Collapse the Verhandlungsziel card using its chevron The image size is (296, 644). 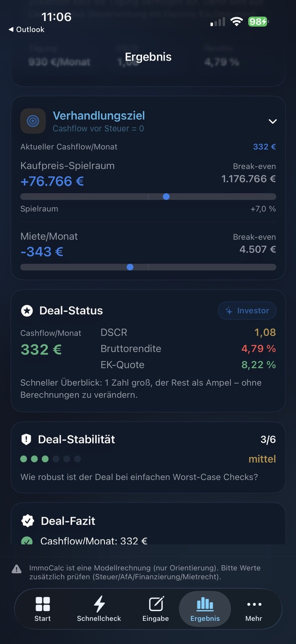click(x=272, y=121)
